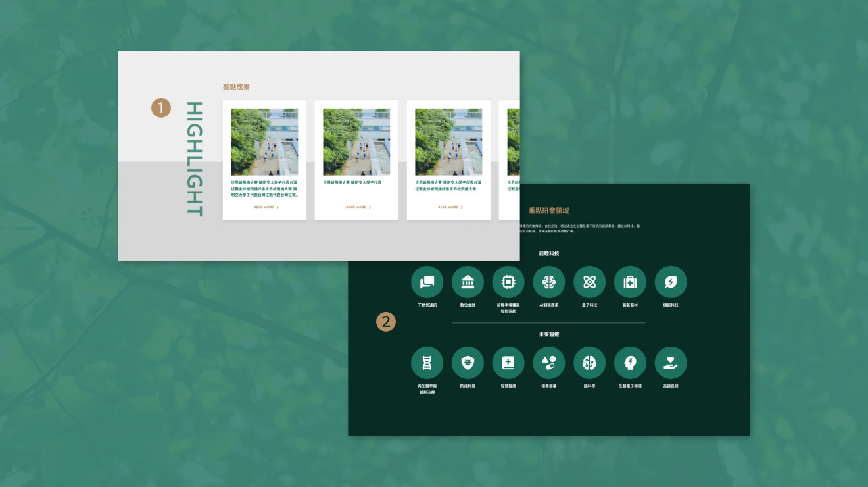Click the 儲能科技 caption text
This screenshot has width=868, height=487.
point(671,305)
